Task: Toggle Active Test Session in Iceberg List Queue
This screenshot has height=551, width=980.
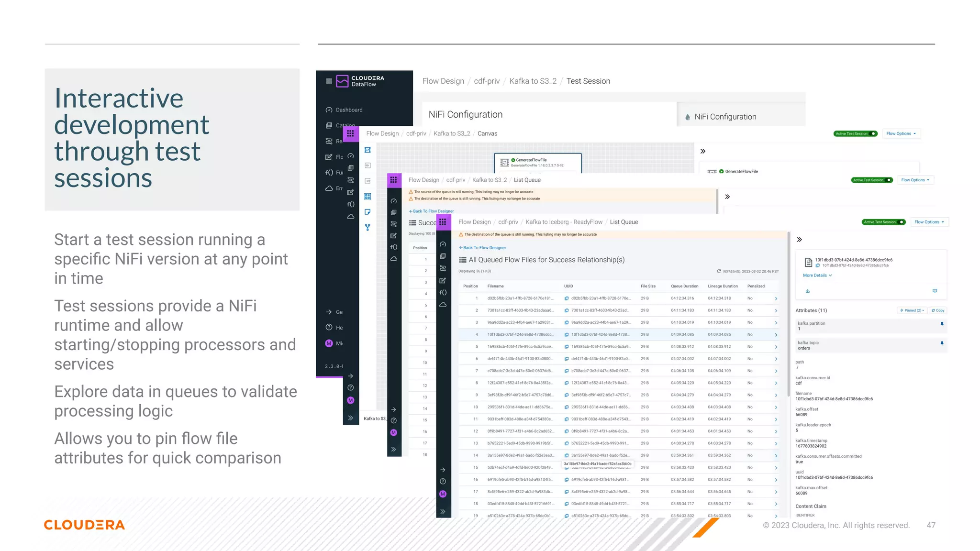Action: click(884, 222)
